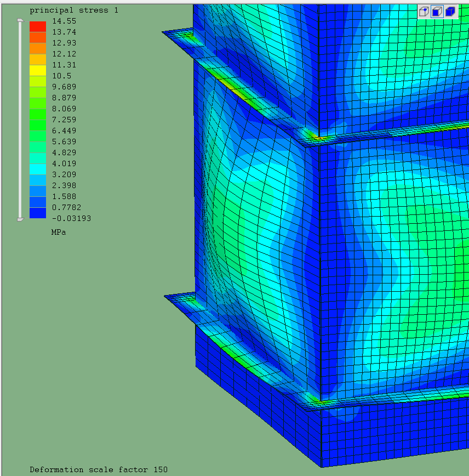
Task: Select the node (vertex) selection cube icon
Action: (x=424, y=12)
